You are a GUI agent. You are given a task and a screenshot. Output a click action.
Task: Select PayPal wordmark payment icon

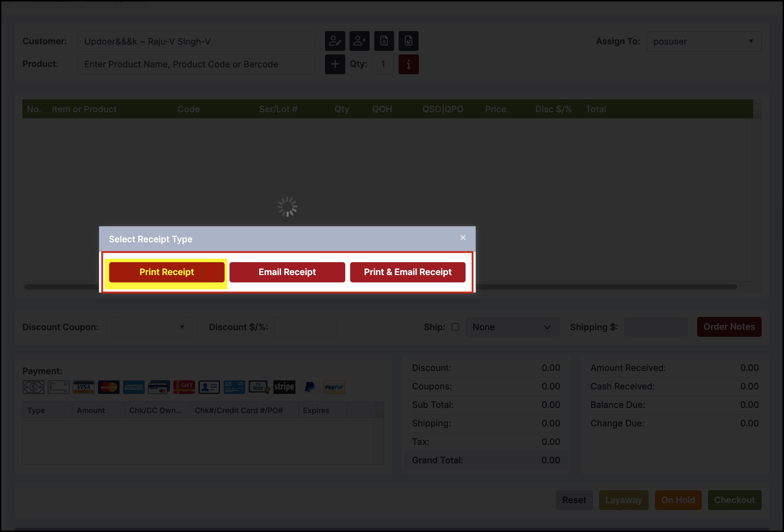click(334, 387)
